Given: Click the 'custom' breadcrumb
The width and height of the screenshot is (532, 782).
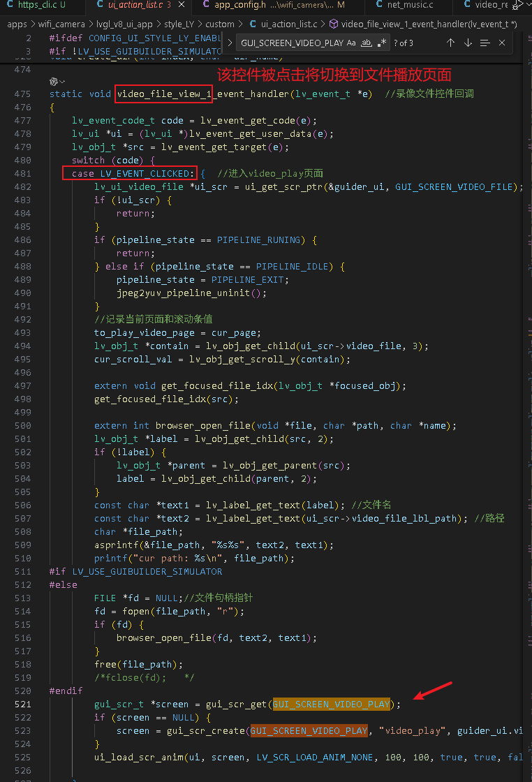Looking at the screenshot, I should tap(220, 24).
